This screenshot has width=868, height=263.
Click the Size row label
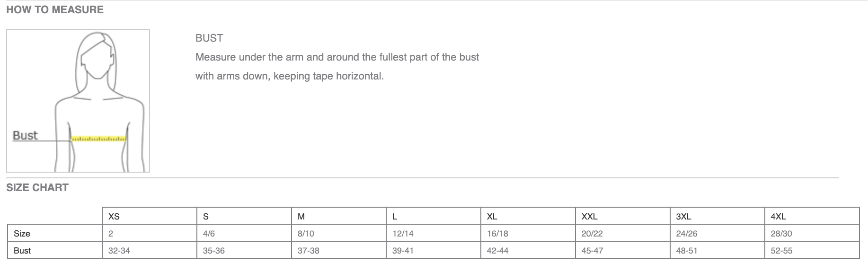(x=22, y=234)
